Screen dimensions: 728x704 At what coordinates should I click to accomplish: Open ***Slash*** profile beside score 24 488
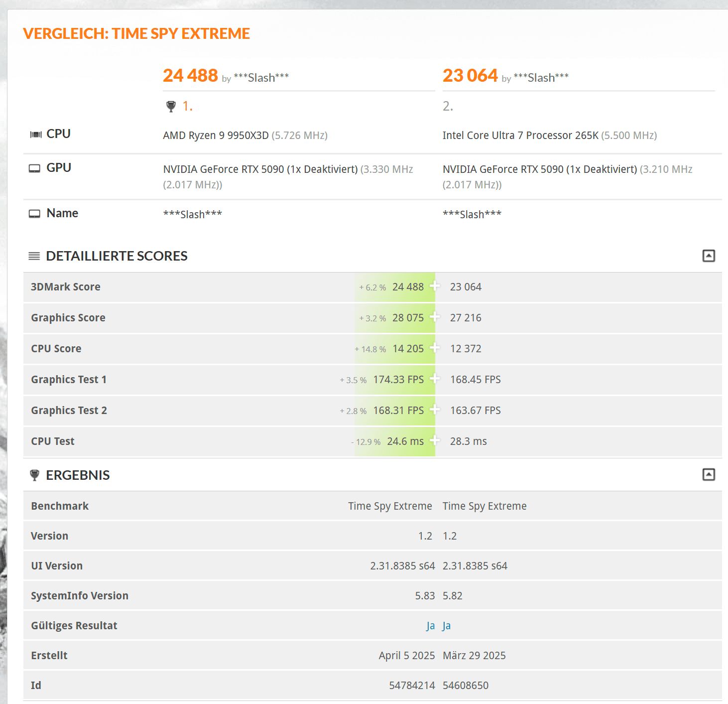tap(261, 78)
